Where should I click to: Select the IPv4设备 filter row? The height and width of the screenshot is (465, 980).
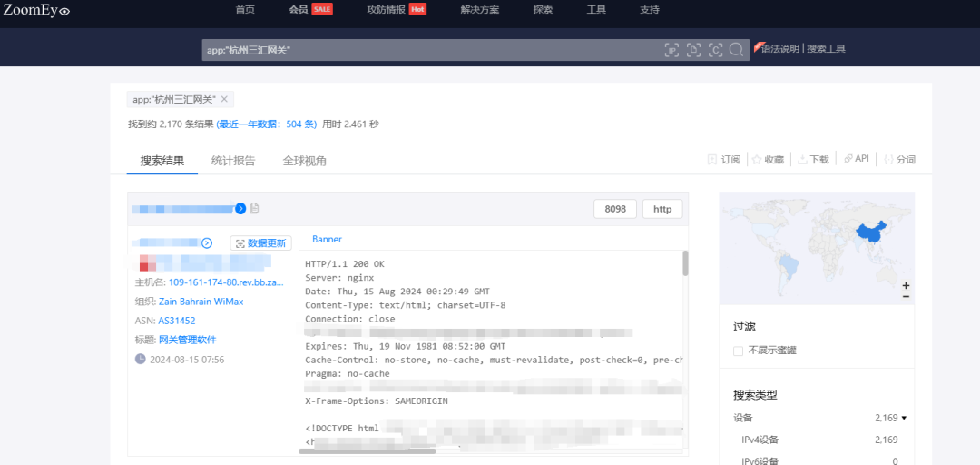tap(816, 440)
